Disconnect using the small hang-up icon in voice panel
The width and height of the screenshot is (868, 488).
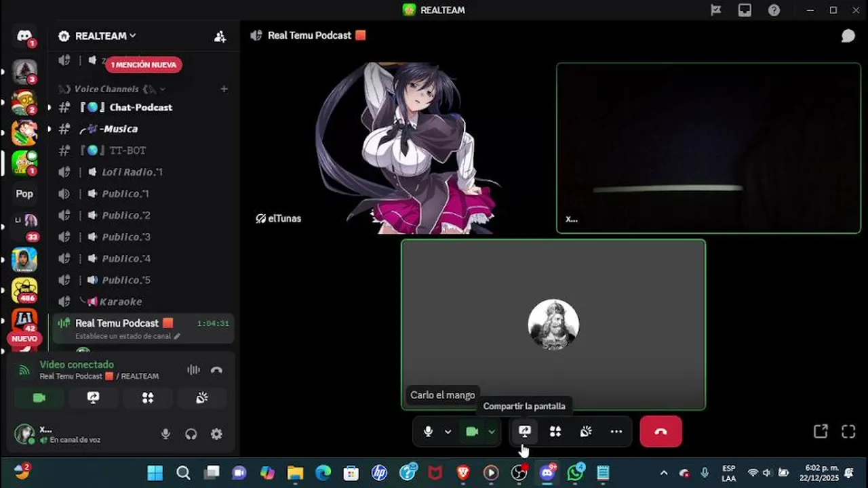click(216, 370)
